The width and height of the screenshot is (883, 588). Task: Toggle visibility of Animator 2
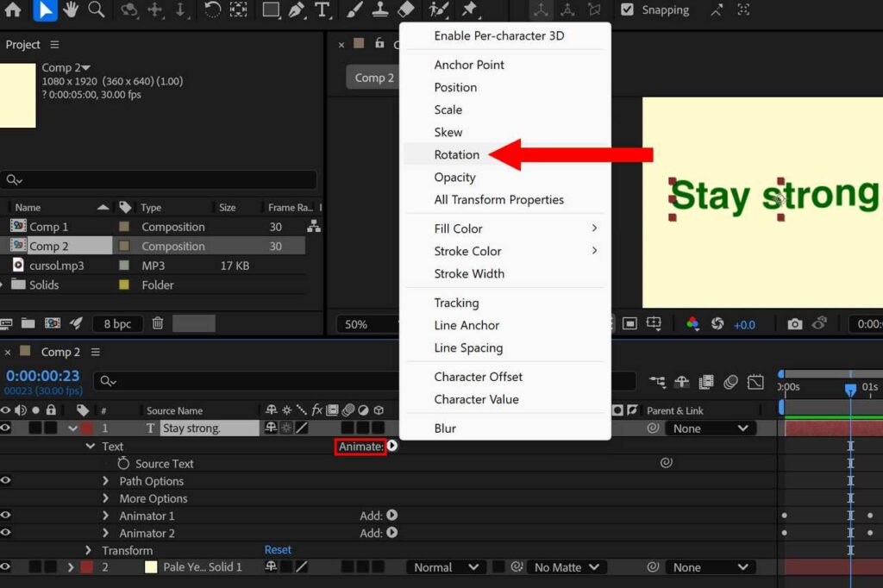[6, 533]
